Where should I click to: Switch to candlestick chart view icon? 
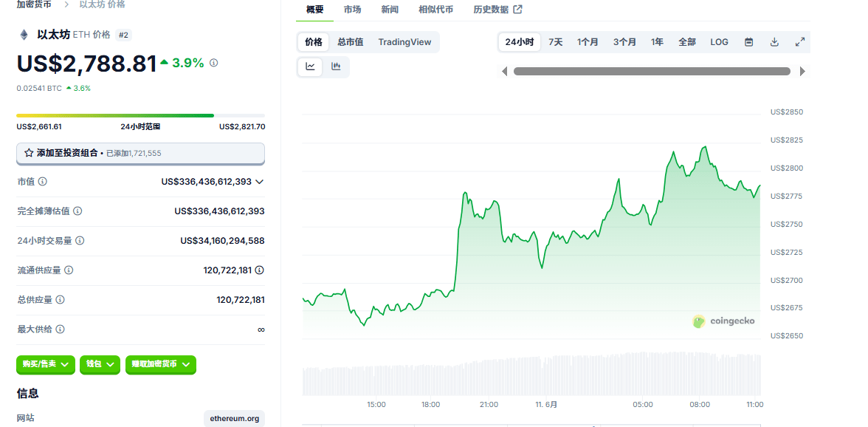pos(335,66)
